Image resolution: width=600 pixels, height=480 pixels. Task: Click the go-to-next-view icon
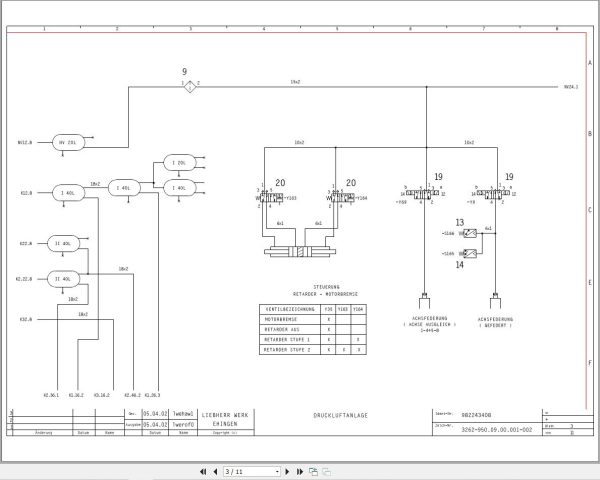(x=313, y=472)
